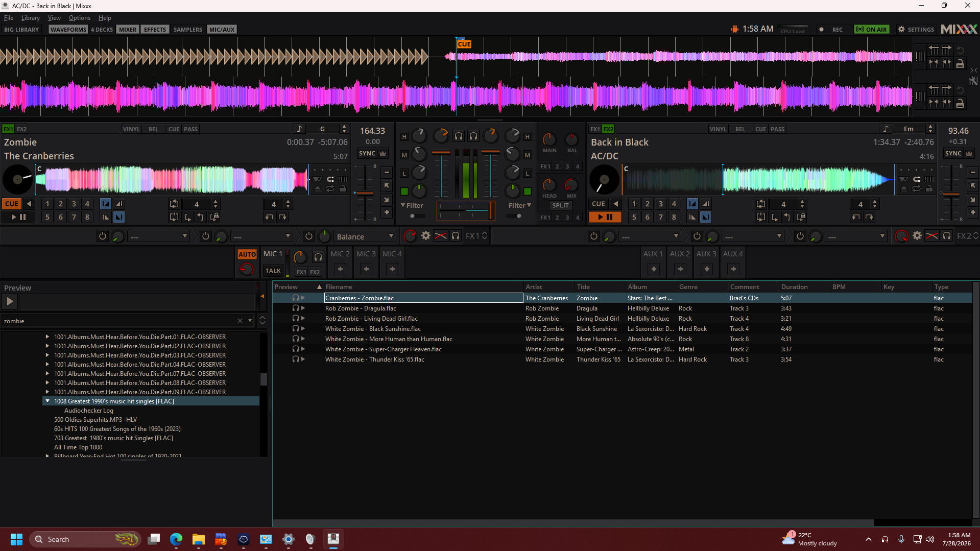The width and height of the screenshot is (980, 551).
Task: Toggle the ON AIR broadcast indicator
Action: (872, 29)
